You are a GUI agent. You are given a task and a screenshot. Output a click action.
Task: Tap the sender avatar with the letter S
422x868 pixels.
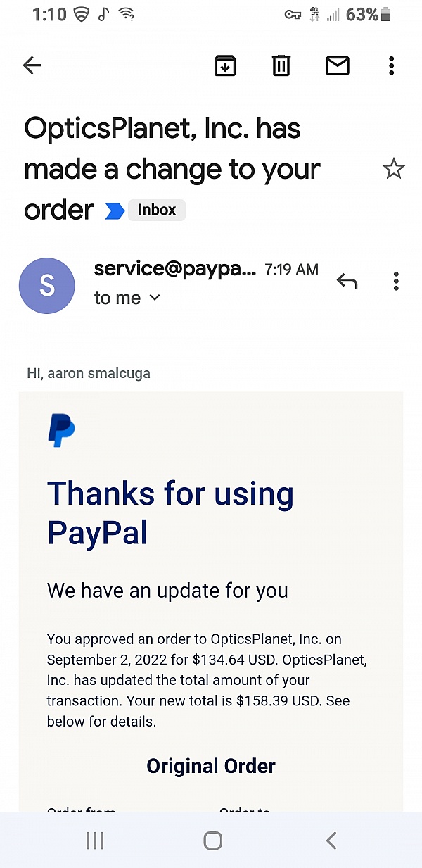pos(46,285)
